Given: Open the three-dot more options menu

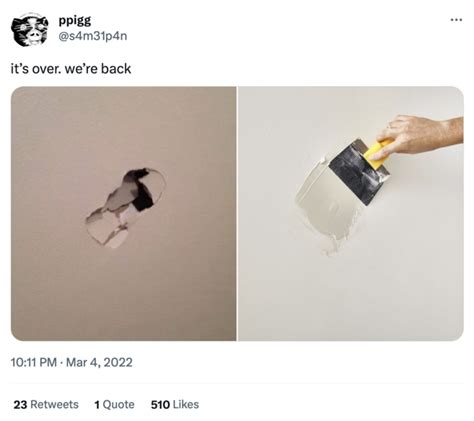Looking at the screenshot, I should pyautogui.click(x=456, y=20).
